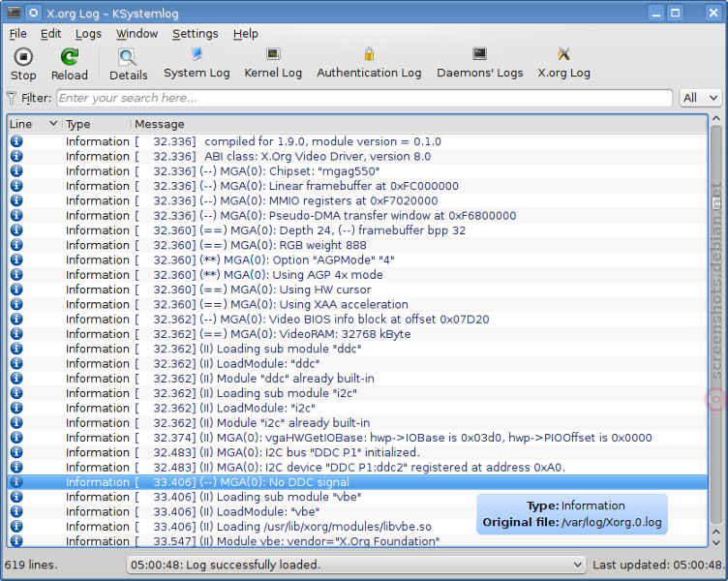
Task: Open the Help menu
Action: click(246, 34)
